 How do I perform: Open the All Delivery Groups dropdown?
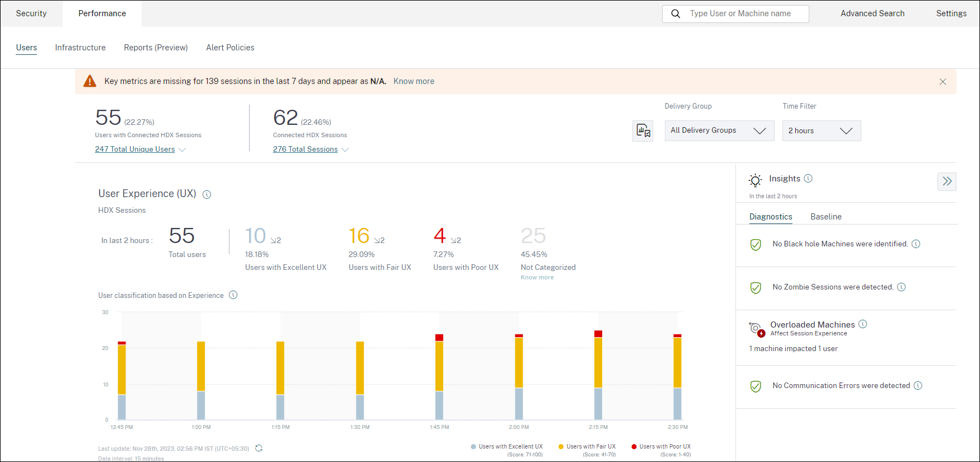(719, 131)
